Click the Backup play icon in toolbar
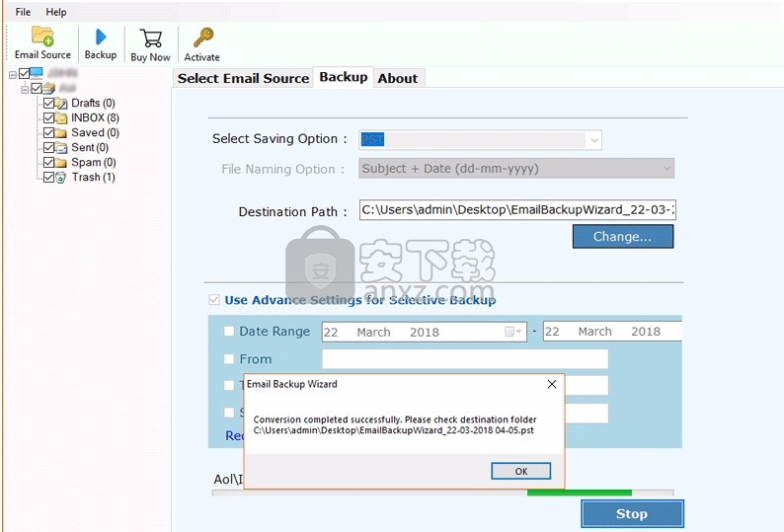 100,38
